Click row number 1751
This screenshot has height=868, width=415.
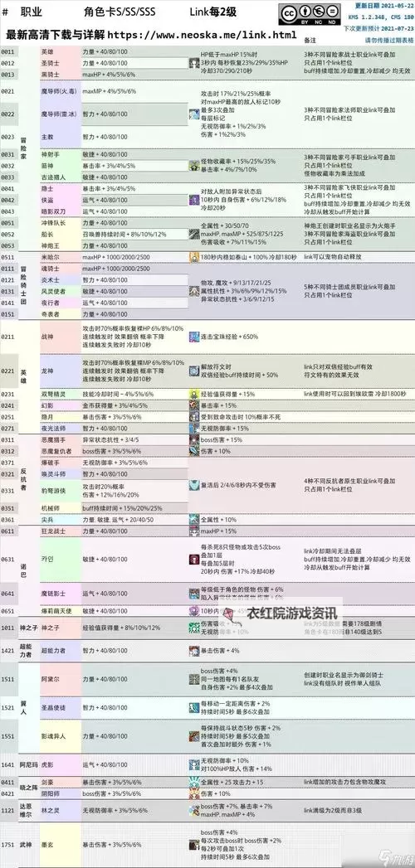point(7,845)
